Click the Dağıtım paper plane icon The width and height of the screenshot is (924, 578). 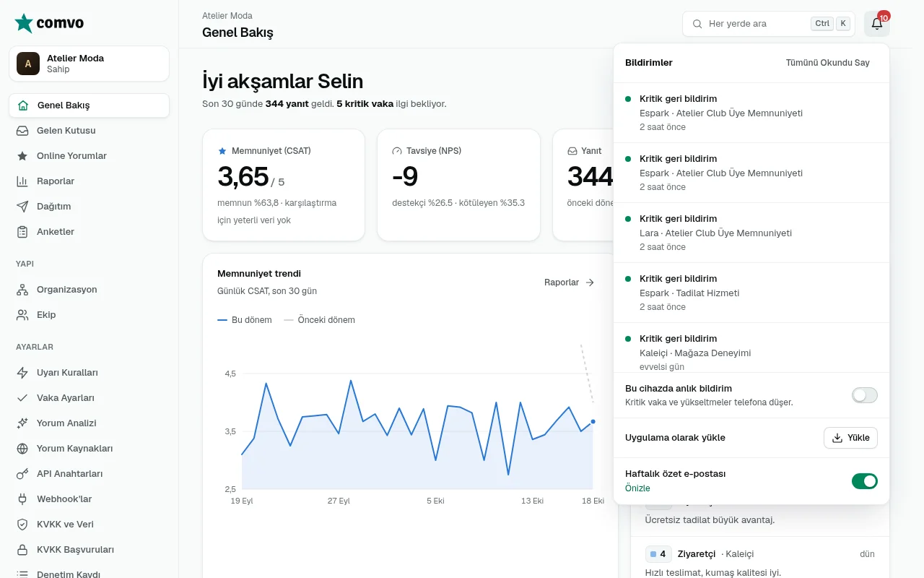coord(22,207)
